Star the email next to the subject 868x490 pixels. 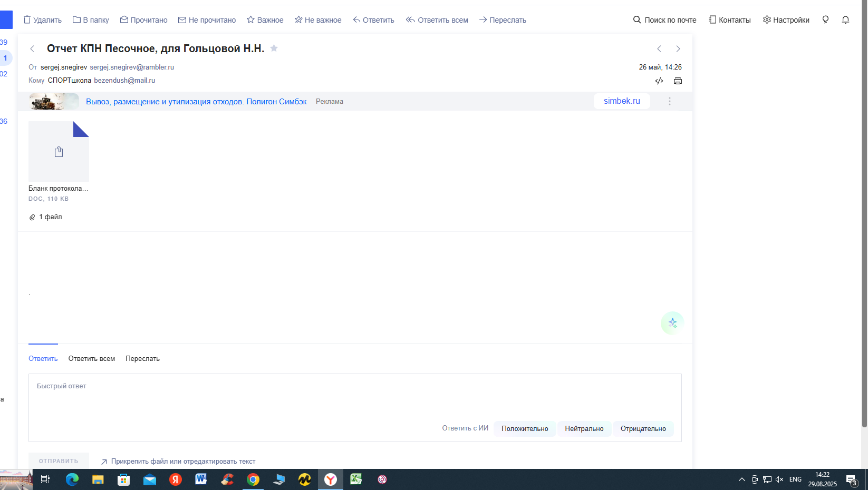tap(274, 48)
